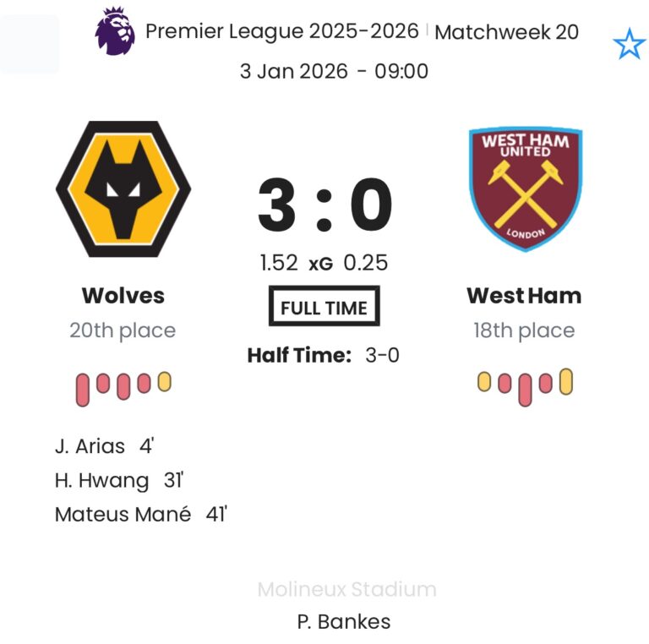Click West Ham's leftmost yellow form pill
This screenshot has width=649, height=644.
pos(484,383)
